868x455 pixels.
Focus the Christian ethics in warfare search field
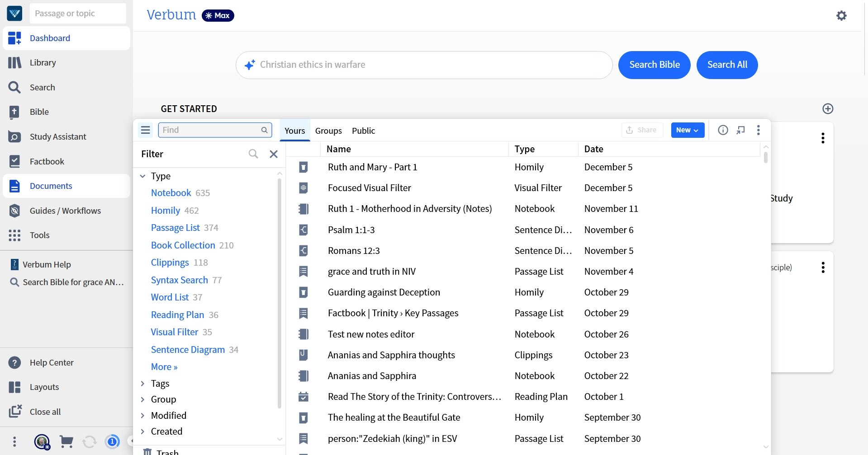pos(424,65)
